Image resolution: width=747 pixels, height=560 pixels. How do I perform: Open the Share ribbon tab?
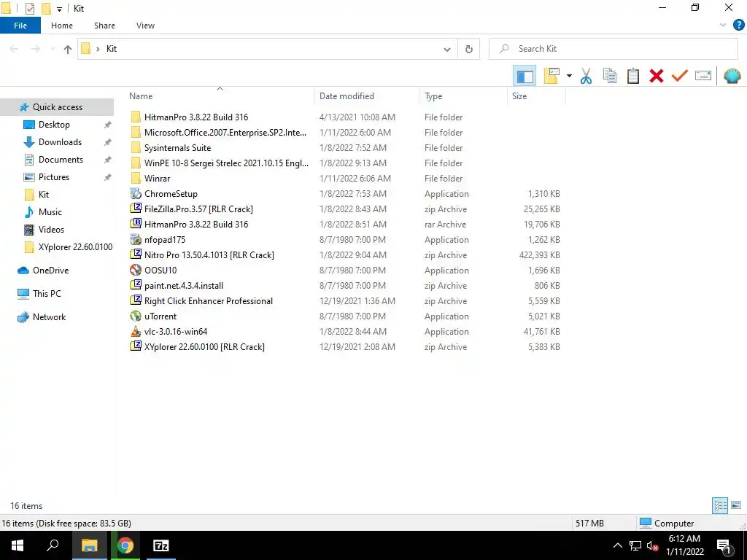tap(104, 26)
